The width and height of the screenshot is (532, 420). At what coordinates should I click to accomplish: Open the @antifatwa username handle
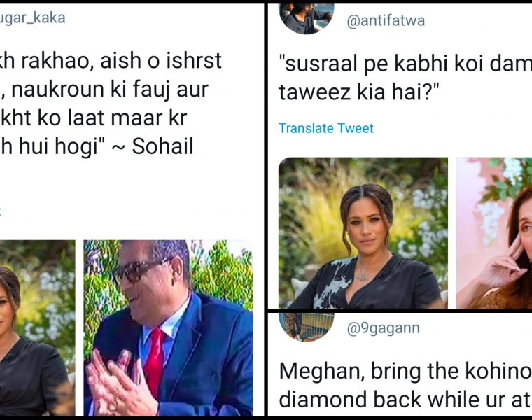click(386, 21)
